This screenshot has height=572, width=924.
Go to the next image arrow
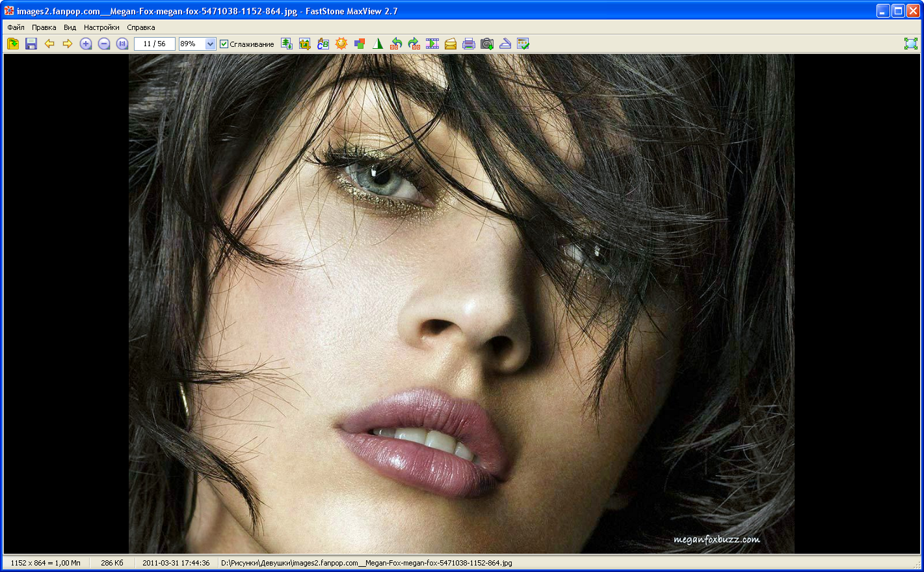68,44
